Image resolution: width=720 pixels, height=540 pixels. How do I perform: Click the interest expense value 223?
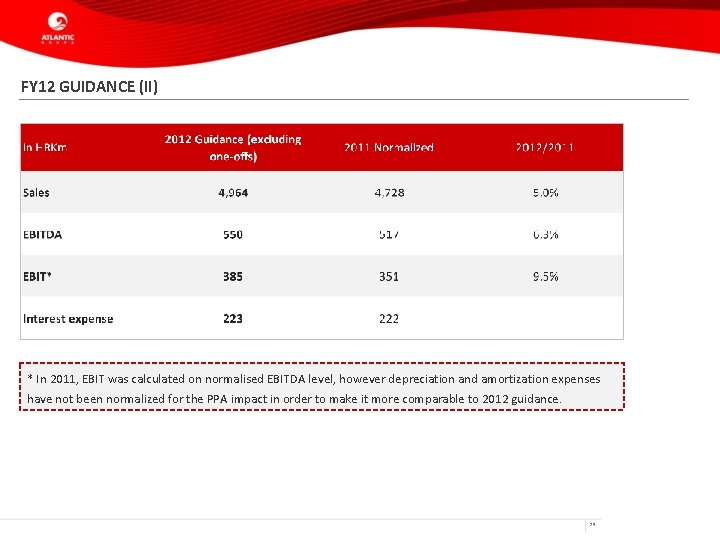click(233, 319)
